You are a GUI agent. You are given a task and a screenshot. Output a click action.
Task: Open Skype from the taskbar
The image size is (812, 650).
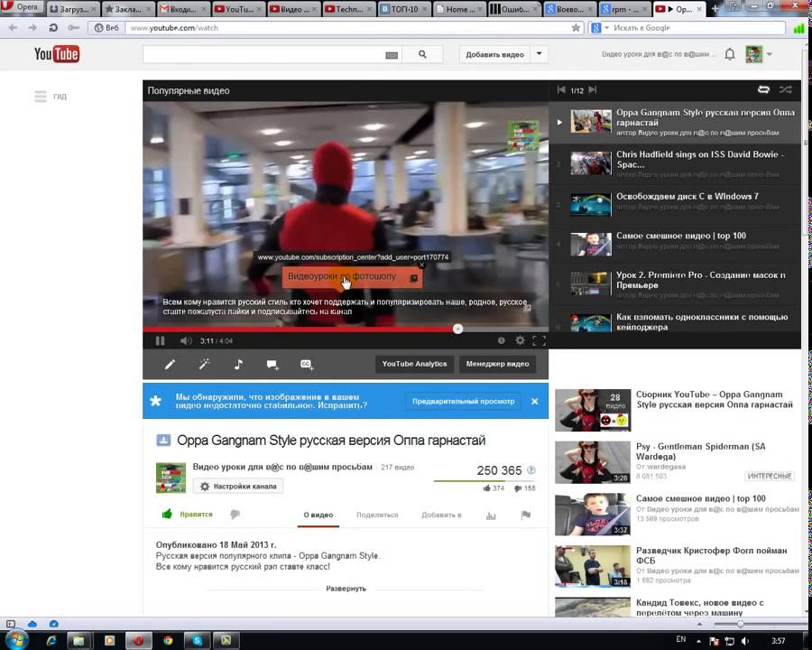(197, 641)
